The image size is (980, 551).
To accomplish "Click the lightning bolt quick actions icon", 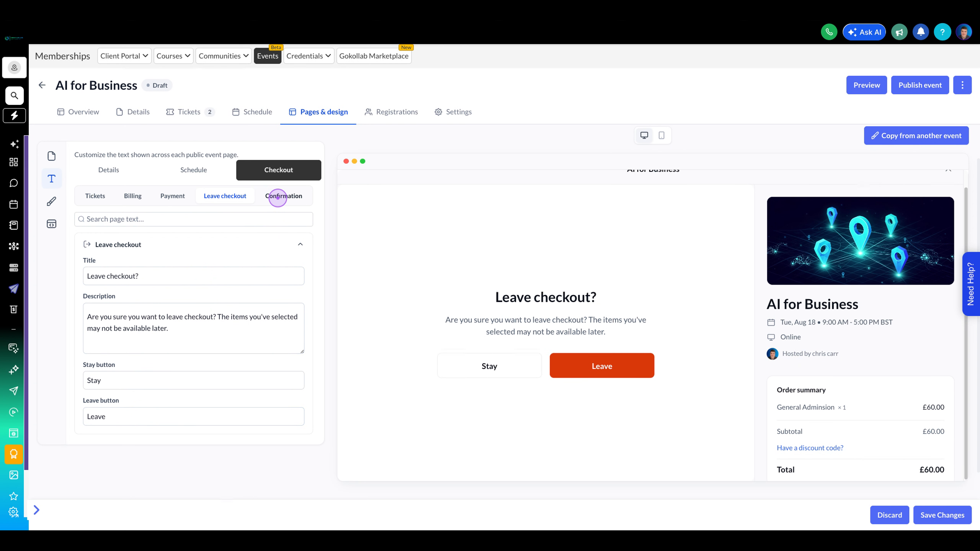I will click(14, 116).
